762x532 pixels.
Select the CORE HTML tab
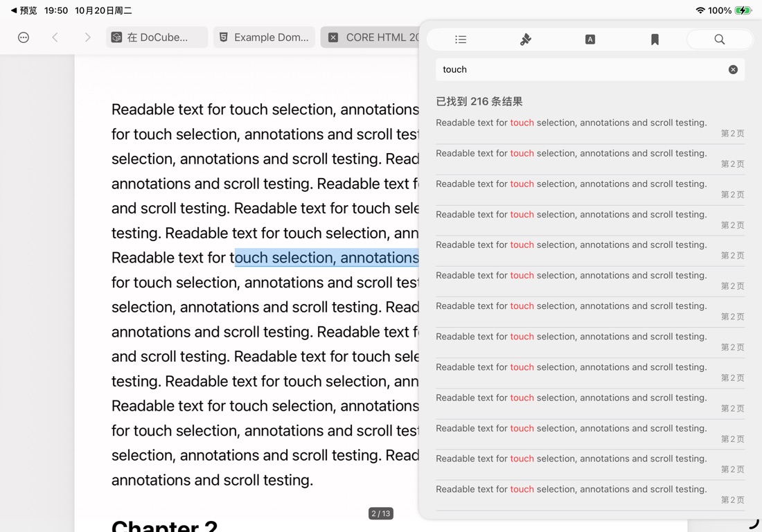371,37
